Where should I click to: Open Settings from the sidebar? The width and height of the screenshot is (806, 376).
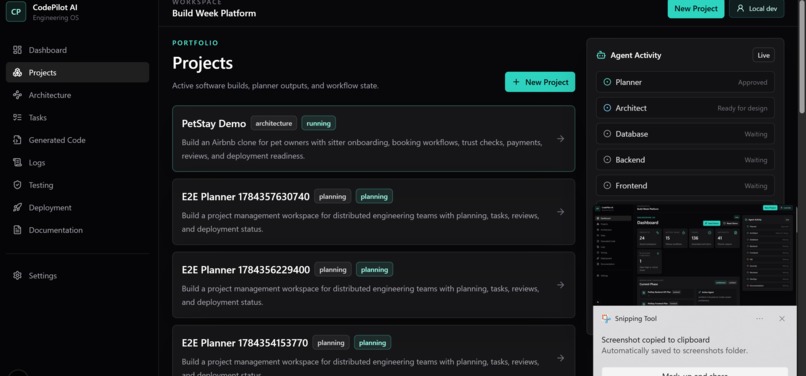click(x=77, y=276)
